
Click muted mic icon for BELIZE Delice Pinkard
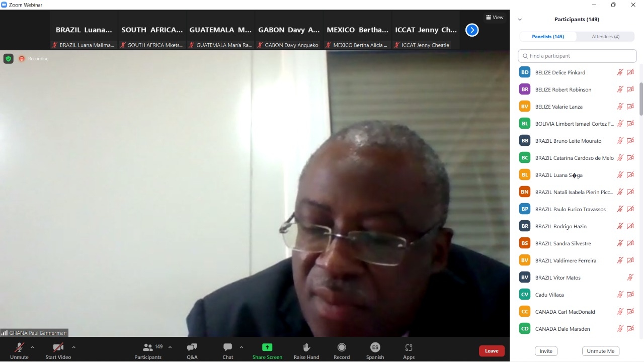(620, 72)
